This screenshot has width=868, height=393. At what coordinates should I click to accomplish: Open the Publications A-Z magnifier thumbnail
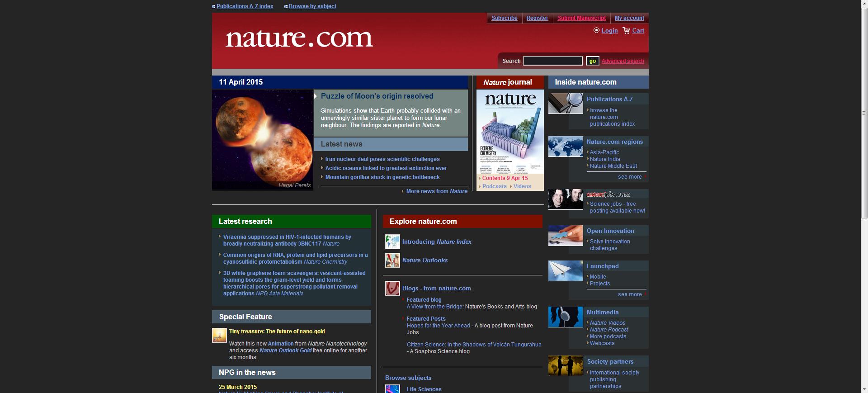[x=566, y=104]
